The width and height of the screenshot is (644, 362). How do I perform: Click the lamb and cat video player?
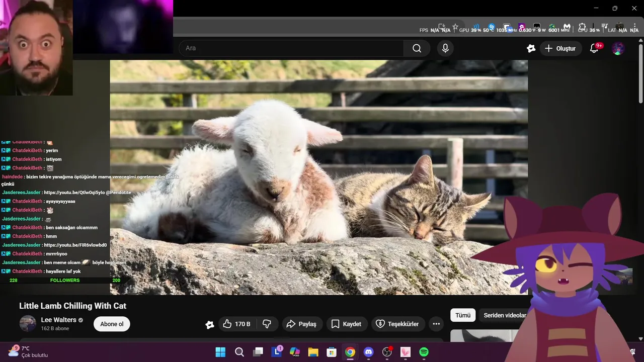(319, 177)
